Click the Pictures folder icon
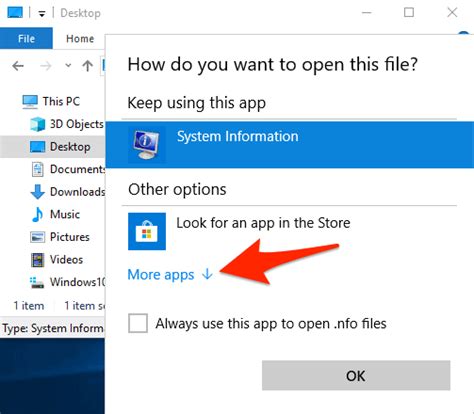Viewport: 474px width, 414px height. click(x=37, y=237)
